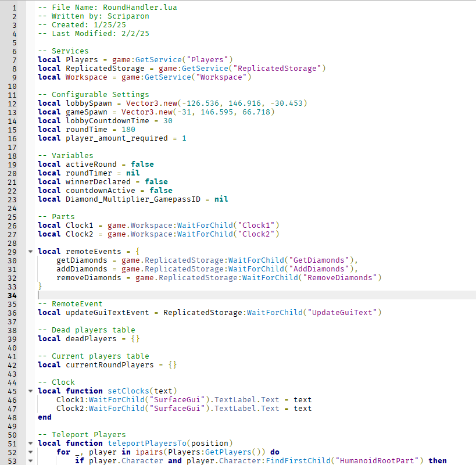Click the "RemoveDiamonds" string
476x465 pixels.
tap(339, 278)
